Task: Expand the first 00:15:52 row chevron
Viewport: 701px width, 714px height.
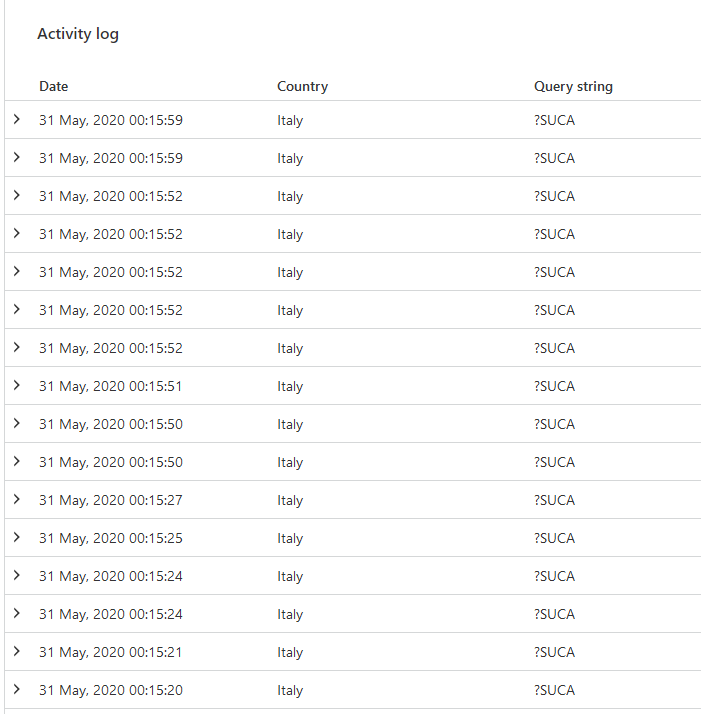Action: (17, 195)
